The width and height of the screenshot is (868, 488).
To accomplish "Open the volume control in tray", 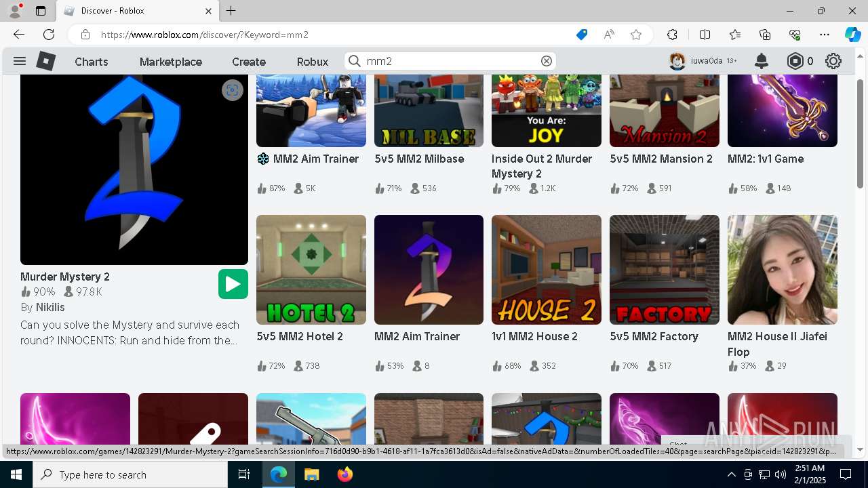I will click(x=780, y=474).
